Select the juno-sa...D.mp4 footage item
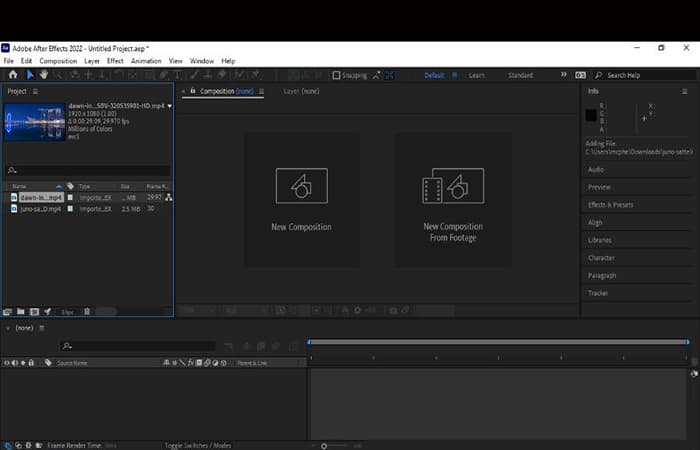 pyautogui.click(x=41, y=208)
